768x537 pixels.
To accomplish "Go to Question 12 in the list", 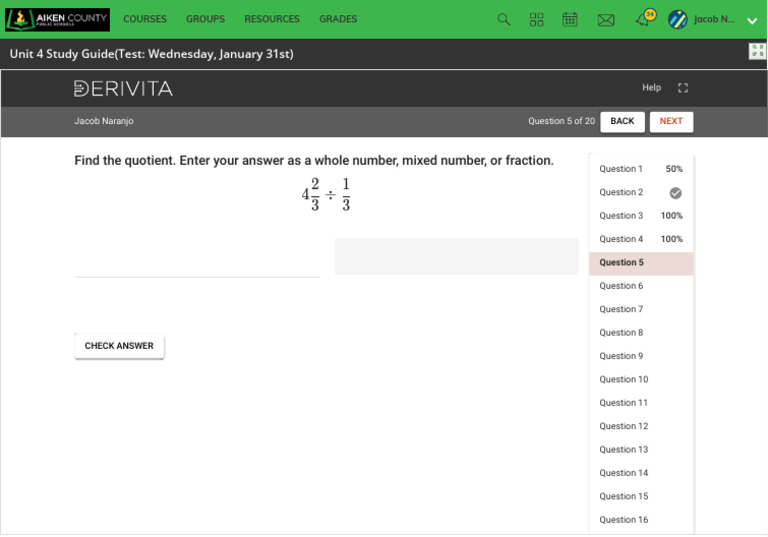I will coord(641,426).
